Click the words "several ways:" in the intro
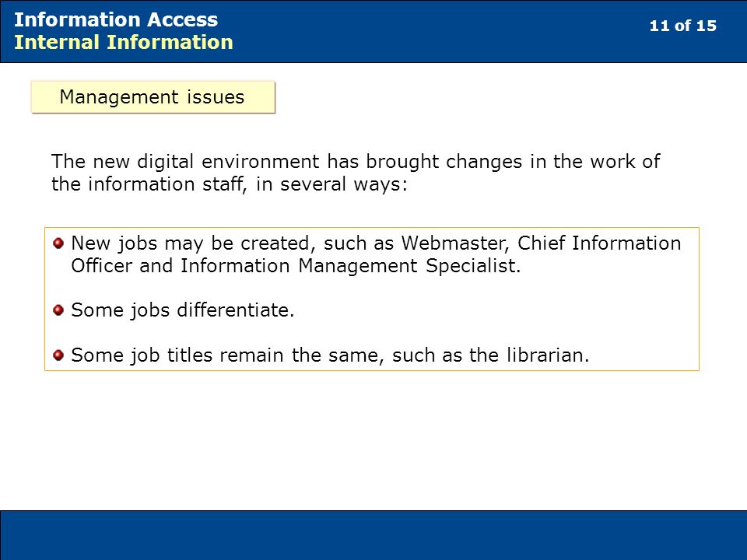The image size is (747, 560). (x=344, y=184)
